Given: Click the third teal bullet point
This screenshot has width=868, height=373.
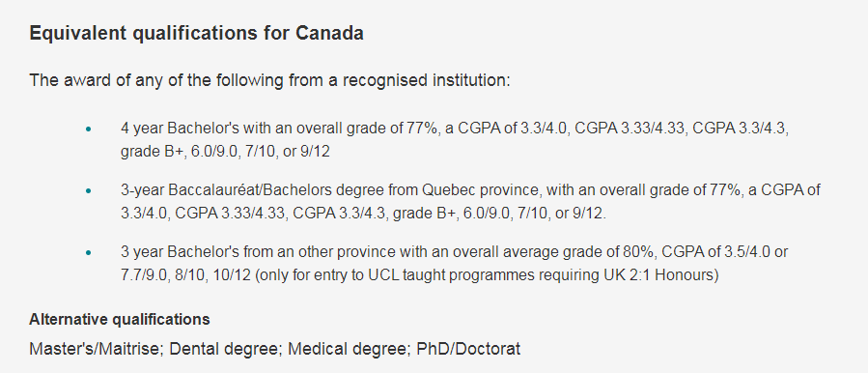Looking at the screenshot, I should [88, 253].
